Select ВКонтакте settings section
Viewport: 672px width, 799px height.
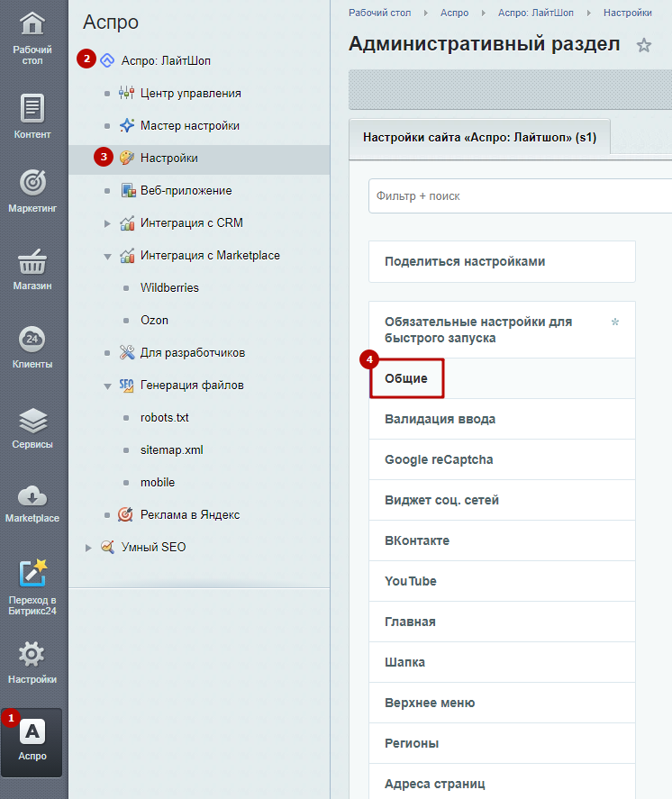point(502,540)
